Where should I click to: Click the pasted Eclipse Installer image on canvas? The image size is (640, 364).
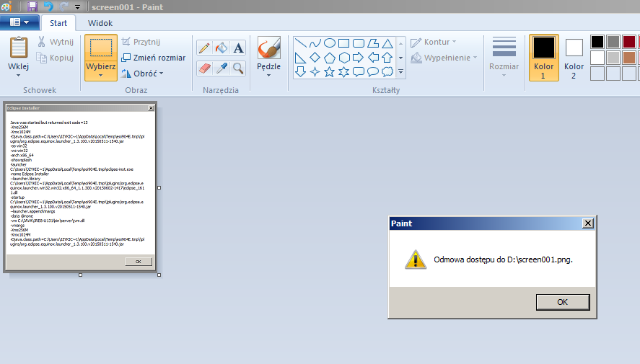coord(80,187)
